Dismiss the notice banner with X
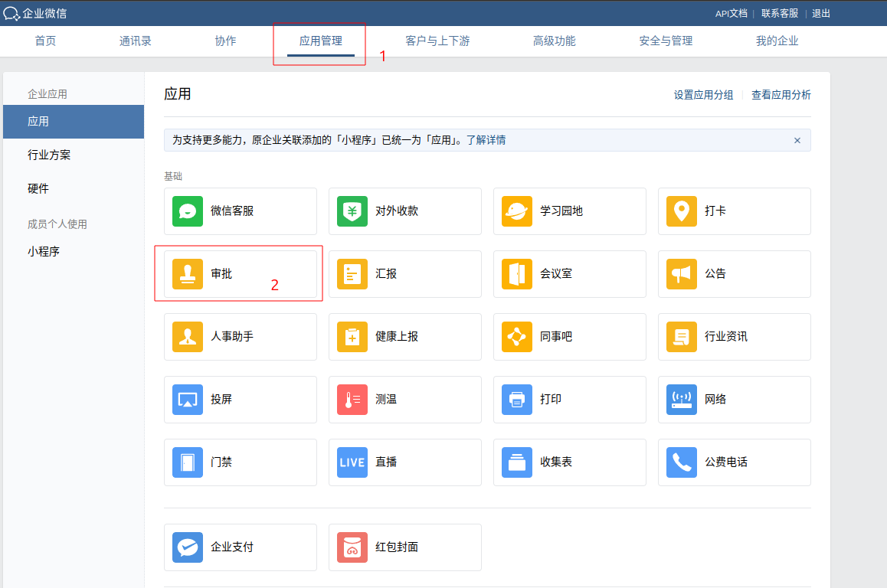Screen dimensions: 887x588 click(797, 141)
